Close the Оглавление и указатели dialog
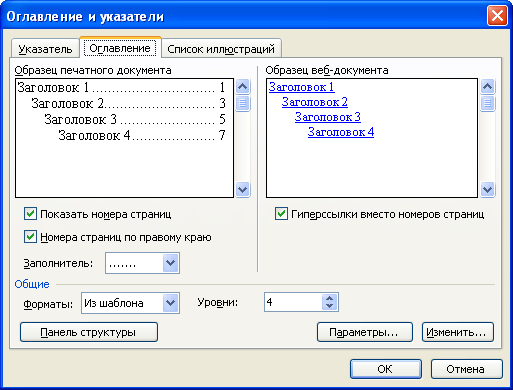513x390 pixels. click(x=497, y=16)
